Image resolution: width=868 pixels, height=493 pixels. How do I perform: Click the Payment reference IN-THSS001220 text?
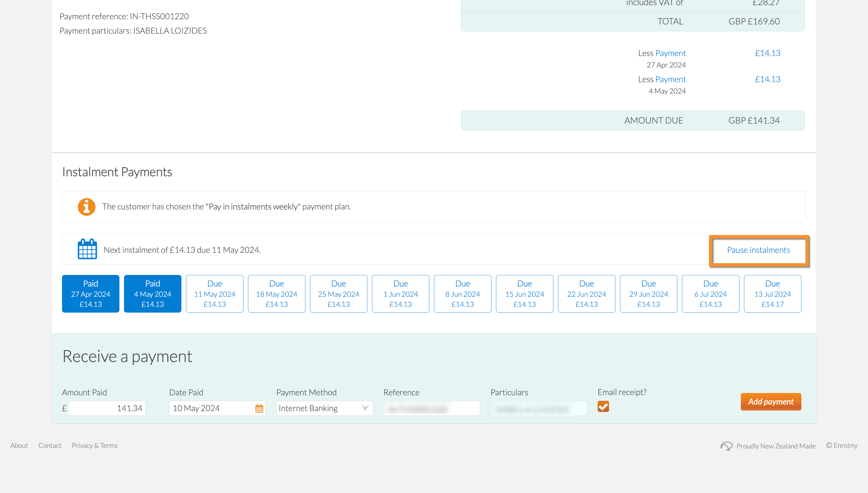pyautogui.click(x=124, y=16)
